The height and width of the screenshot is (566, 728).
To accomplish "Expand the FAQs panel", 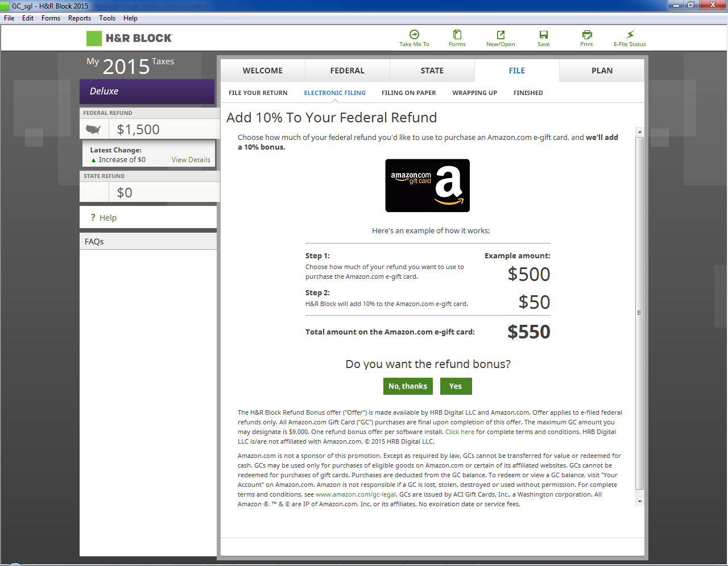I will [94, 242].
